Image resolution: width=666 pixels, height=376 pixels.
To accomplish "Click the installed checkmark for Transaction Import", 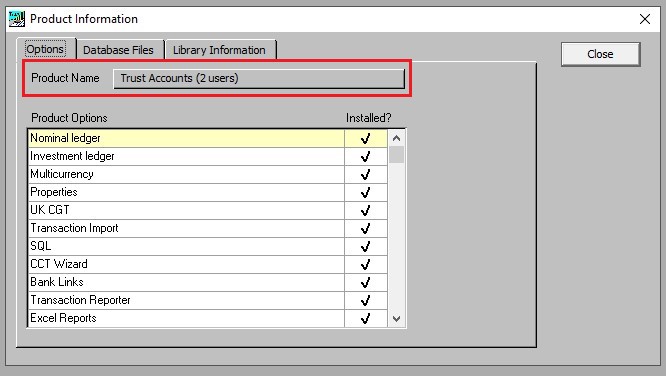I will [365, 229].
